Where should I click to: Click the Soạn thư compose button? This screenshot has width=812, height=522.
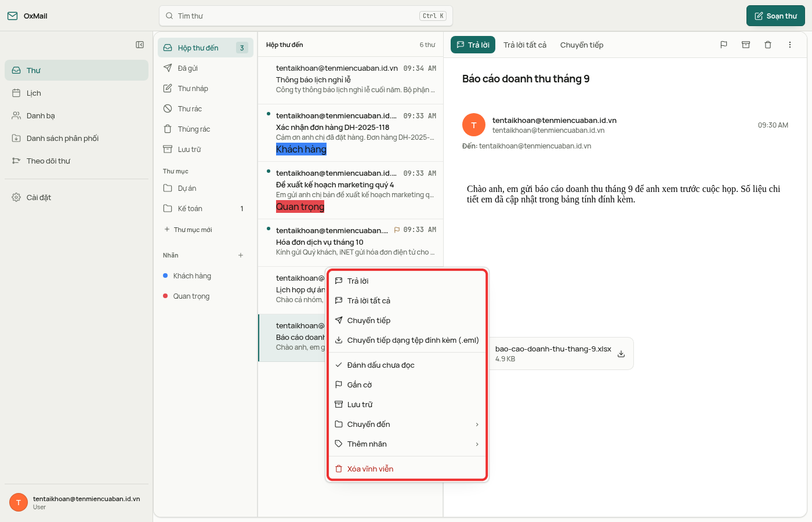[775, 16]
